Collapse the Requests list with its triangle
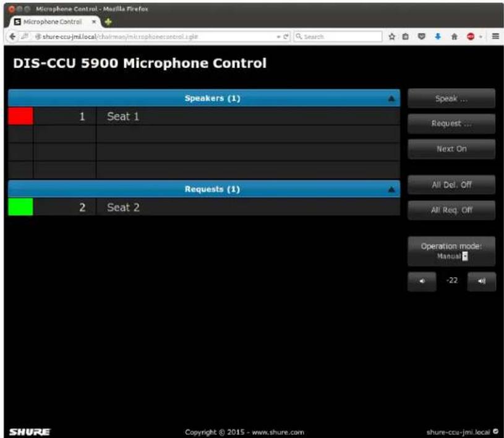 tap(391, 190)
